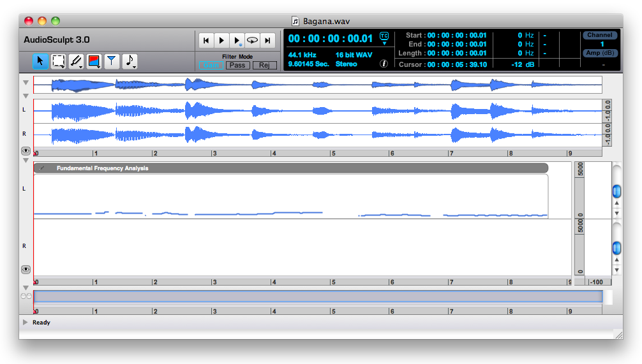Activate the funnel filter tool
This screenshot has width=642, height=364.
(112, 61)
